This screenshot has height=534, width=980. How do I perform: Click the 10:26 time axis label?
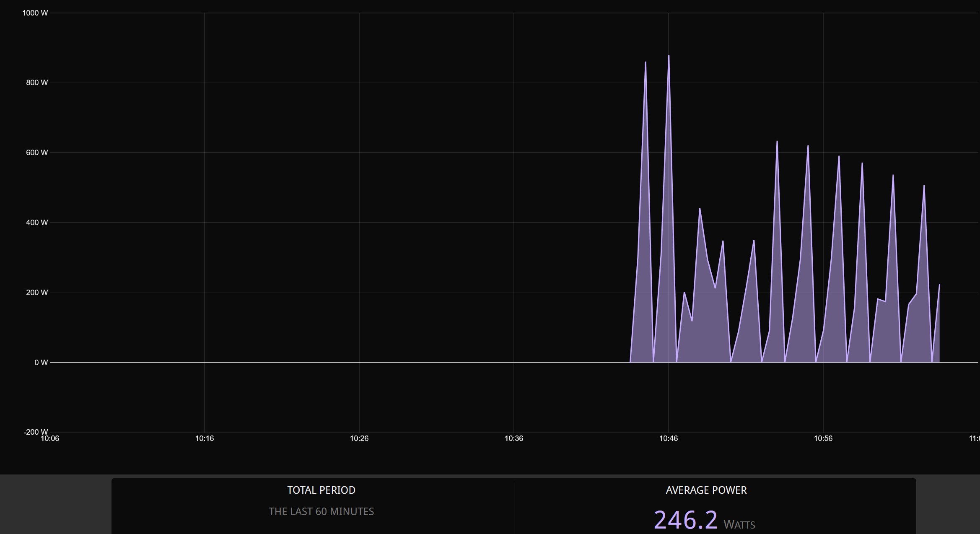coord(359,438)
